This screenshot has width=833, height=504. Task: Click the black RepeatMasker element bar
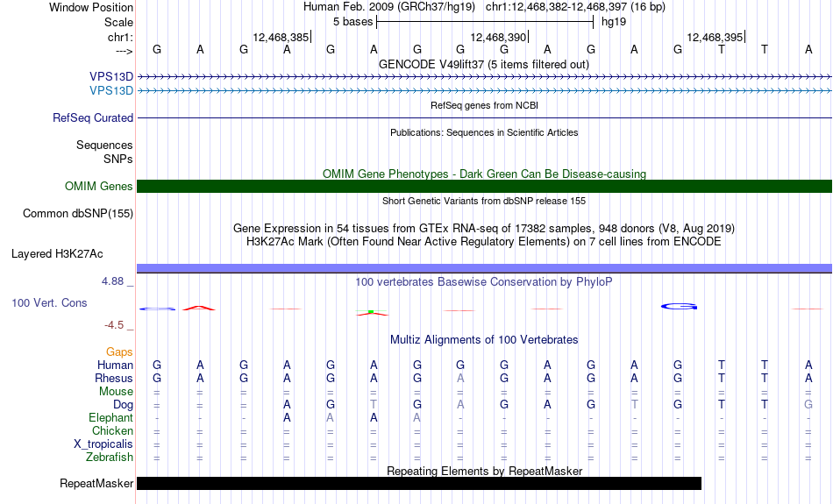pos(419,483)
